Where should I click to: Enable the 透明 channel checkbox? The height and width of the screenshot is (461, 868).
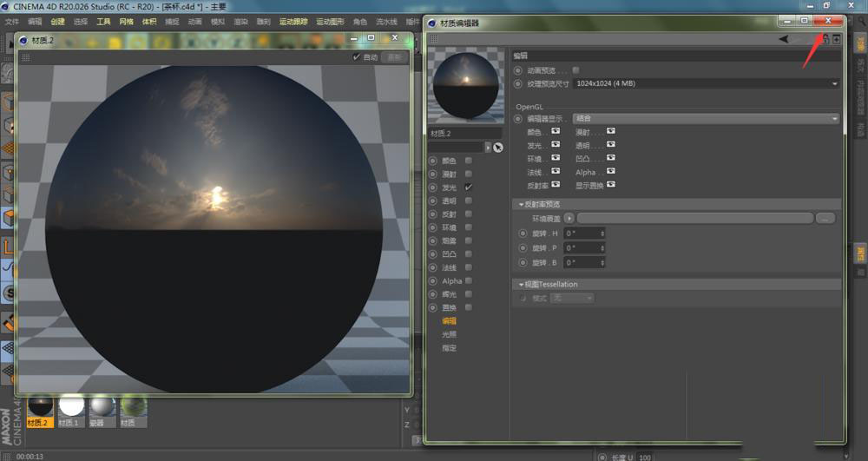[469, 201]
